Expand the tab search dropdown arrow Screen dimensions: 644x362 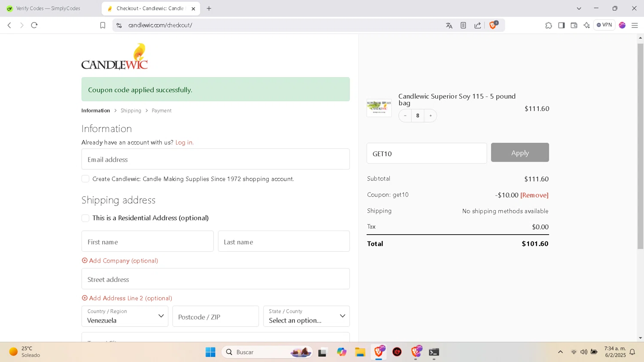click(x=579, y=8)
